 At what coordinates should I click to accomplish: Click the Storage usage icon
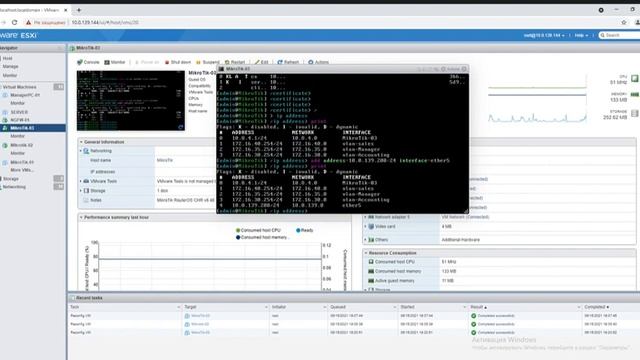point(635,113)
